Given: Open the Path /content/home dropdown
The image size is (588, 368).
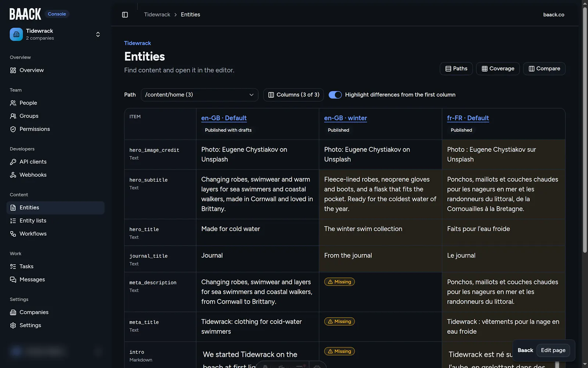Looking at the screenshot, I should click(x=200, y=95).
